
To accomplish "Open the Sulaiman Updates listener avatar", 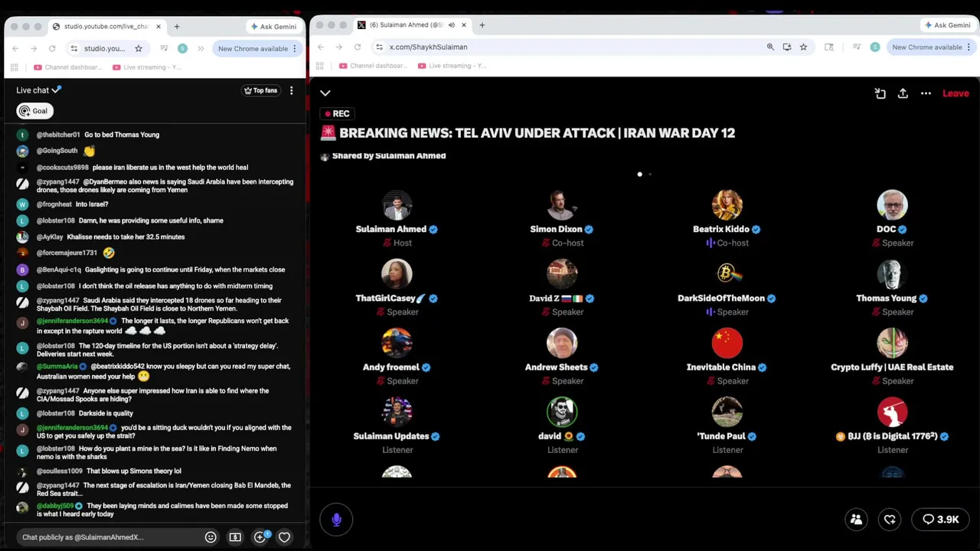I will tap(397, 412).
